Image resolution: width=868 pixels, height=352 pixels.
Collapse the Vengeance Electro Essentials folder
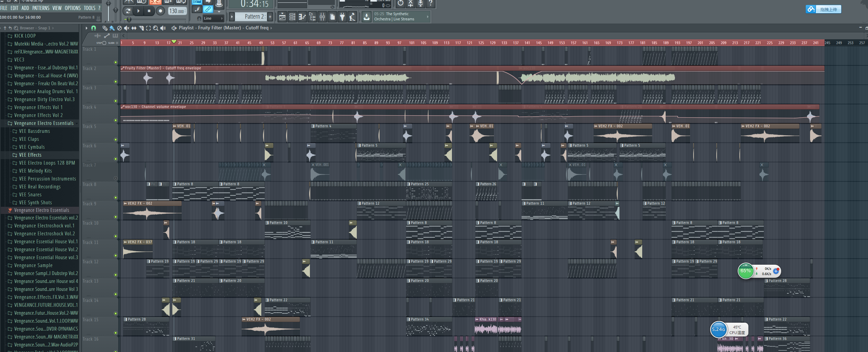coord(10,123)
